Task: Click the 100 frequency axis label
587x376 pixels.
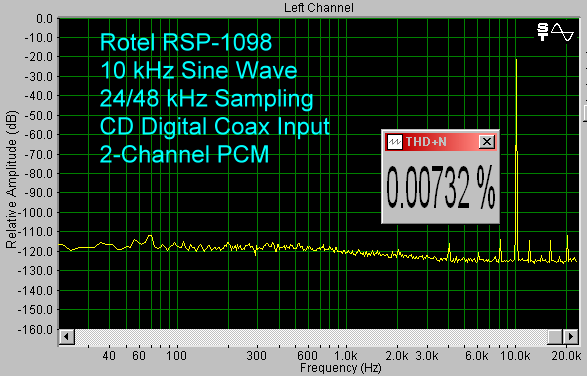Action: coord(176,355)
